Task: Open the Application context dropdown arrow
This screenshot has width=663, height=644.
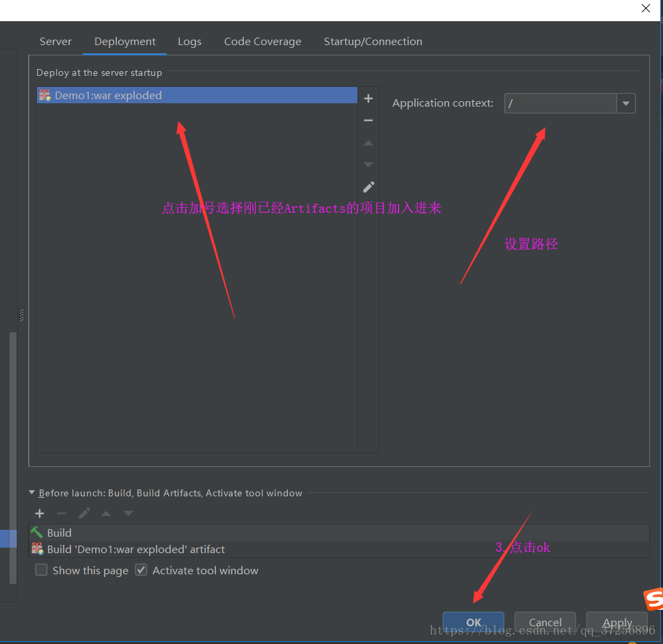Action: (626, 103)
